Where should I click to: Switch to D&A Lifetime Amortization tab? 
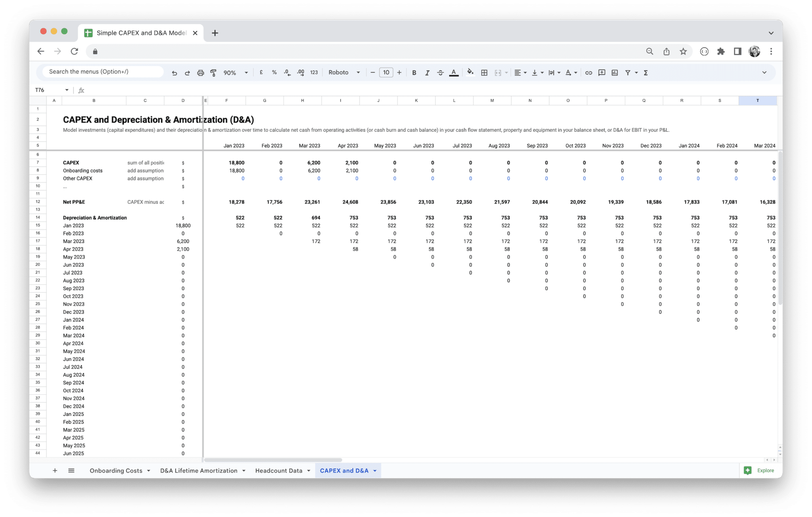click(x=199, y=470)
